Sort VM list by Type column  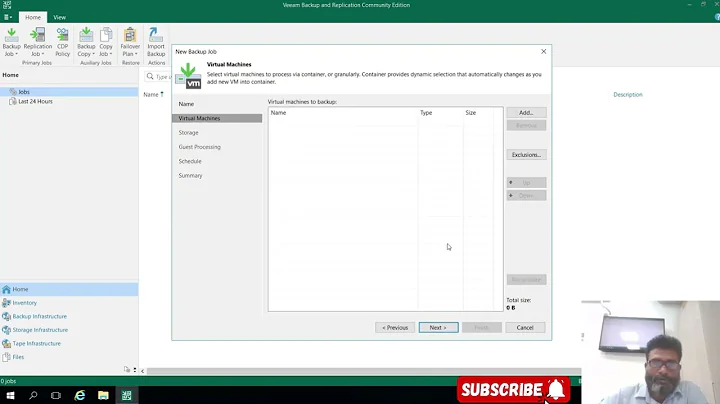(440, 112)
